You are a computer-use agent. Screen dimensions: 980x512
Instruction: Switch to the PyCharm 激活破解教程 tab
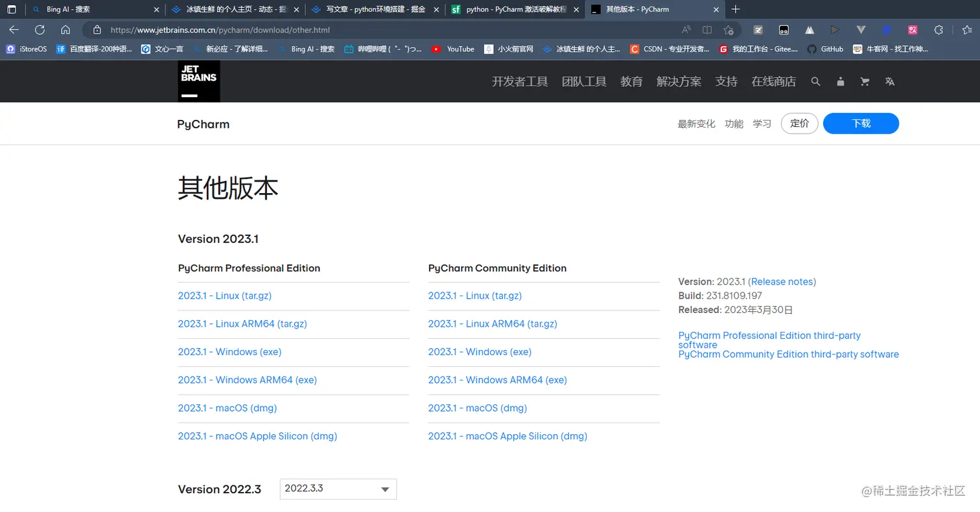(x=515, y=10)
